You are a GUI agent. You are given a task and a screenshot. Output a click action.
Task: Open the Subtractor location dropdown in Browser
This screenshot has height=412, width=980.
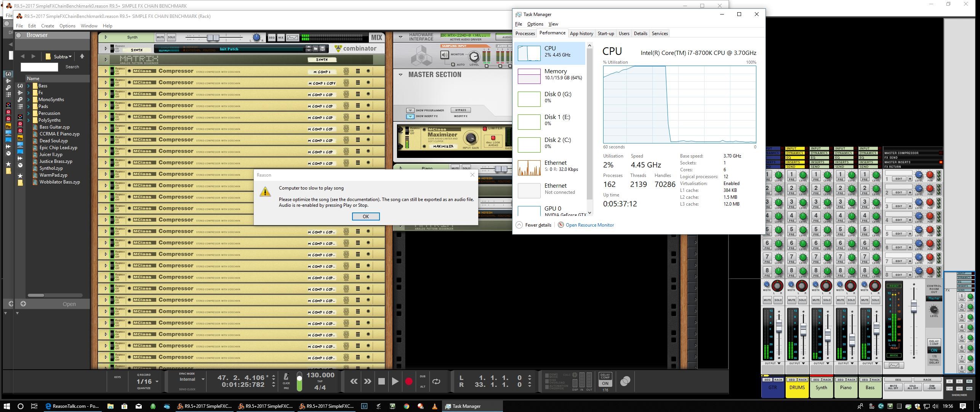pyautogui.click(x=59, y=56)
